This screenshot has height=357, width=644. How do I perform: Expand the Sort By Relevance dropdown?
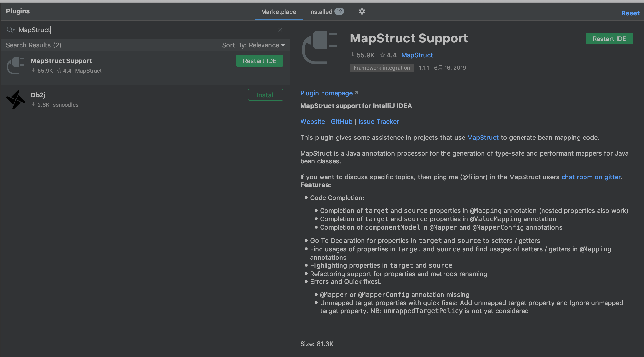coord(253,45)
